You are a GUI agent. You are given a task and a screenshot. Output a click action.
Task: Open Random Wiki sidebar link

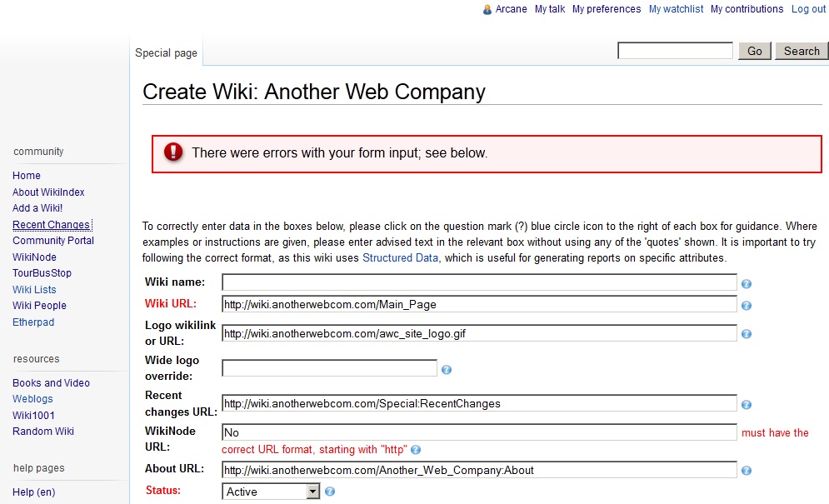click(43, 432)
